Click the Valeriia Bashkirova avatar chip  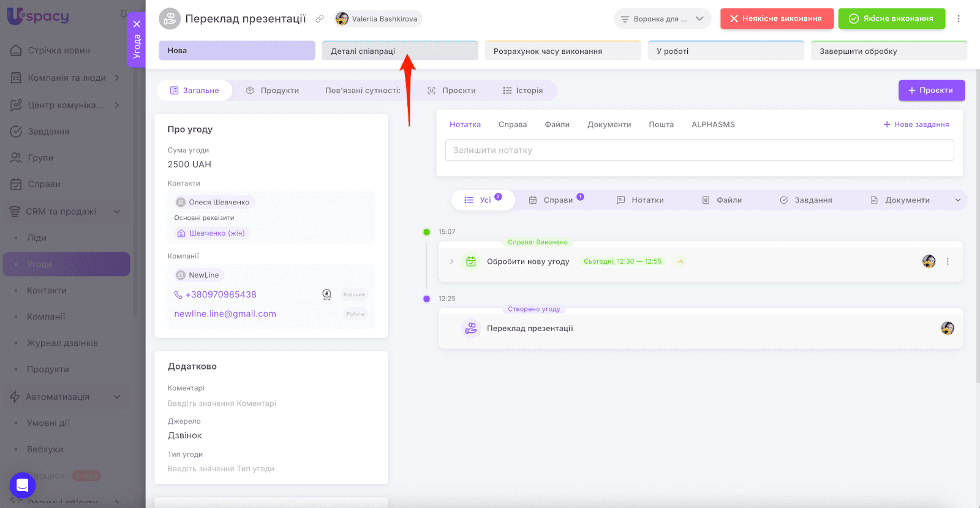click(379, 19)
